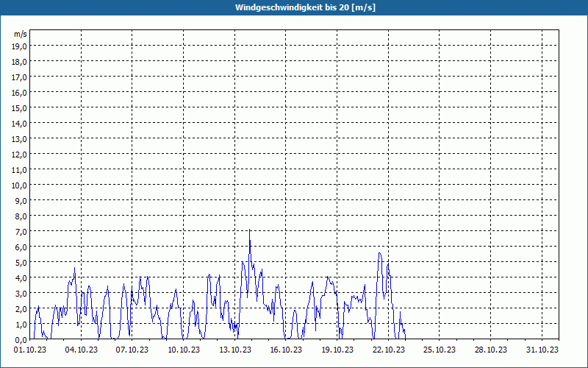Click the 01.10.23 date label
The width and height of the screenshot is (588, 368).
point(30,350)
